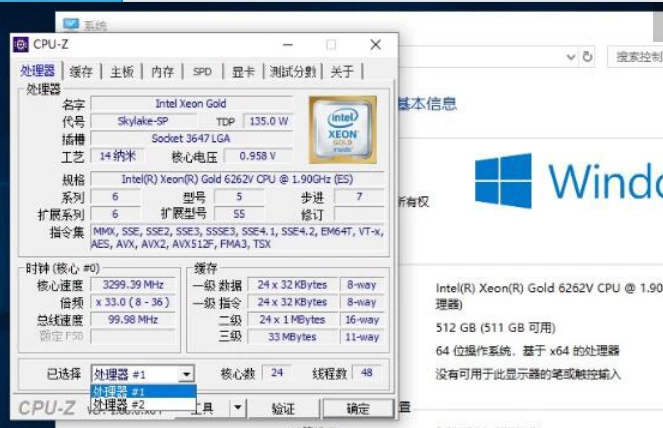Viewport: 663px width, 428px height.
Task: Click the System window monitor icon
Action: [71, 25]
